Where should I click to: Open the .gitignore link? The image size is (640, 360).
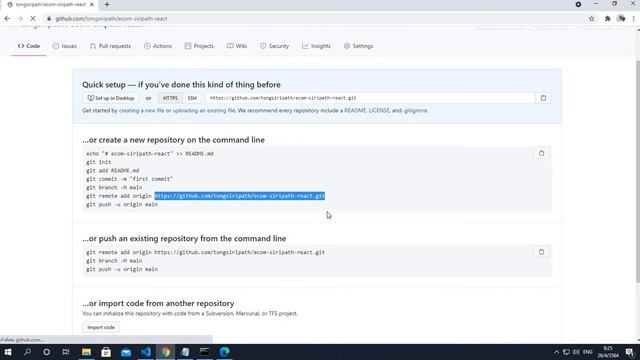tap(415, 111)
